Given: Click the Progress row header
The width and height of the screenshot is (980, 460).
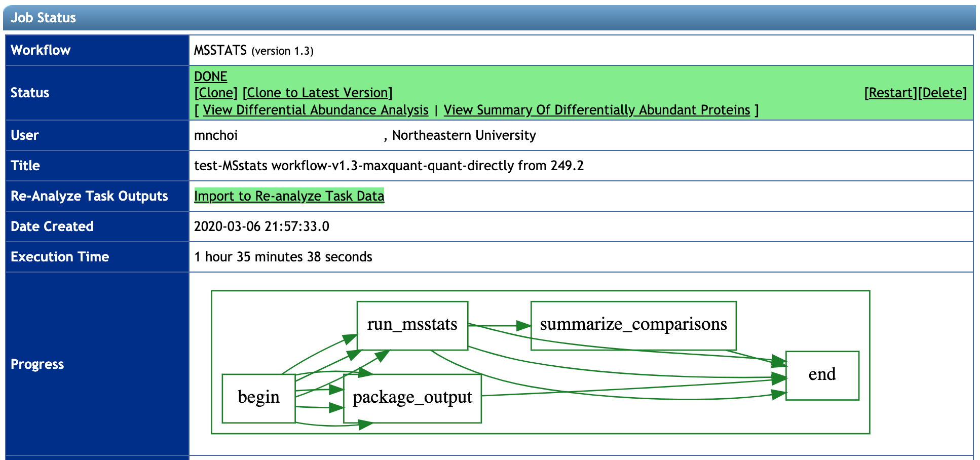Looking at the screenshot, I should coord(37,364).
